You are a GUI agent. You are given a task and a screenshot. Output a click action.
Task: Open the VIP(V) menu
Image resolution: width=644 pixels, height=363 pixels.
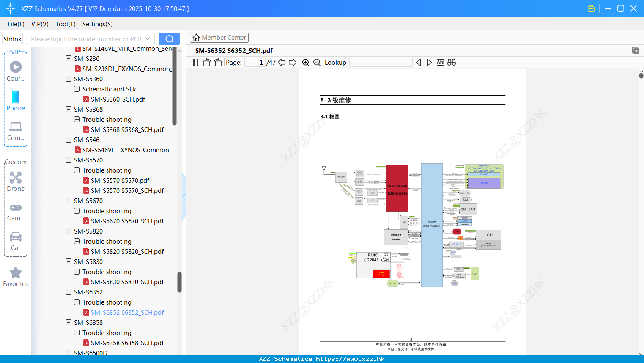point(40,24)
